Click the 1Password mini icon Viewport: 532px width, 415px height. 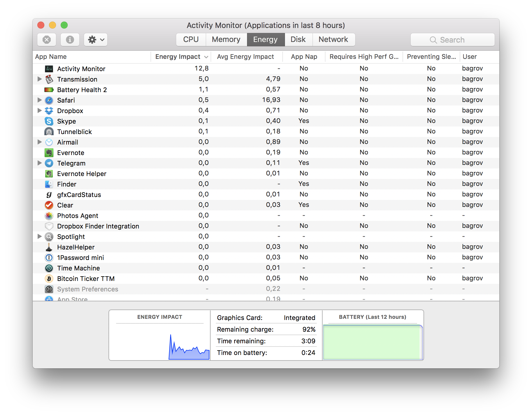49,258
